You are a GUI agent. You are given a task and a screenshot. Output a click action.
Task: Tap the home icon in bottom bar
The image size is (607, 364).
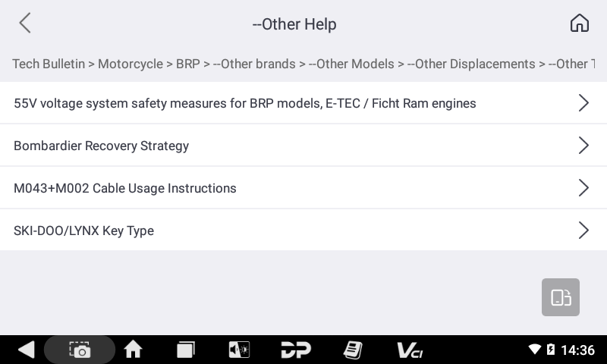(133, 350)
